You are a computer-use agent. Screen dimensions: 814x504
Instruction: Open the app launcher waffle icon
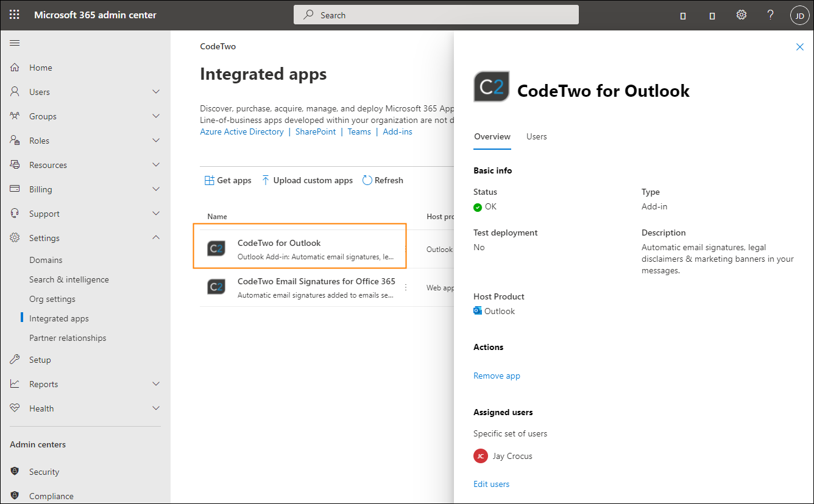tap(15, 15)
